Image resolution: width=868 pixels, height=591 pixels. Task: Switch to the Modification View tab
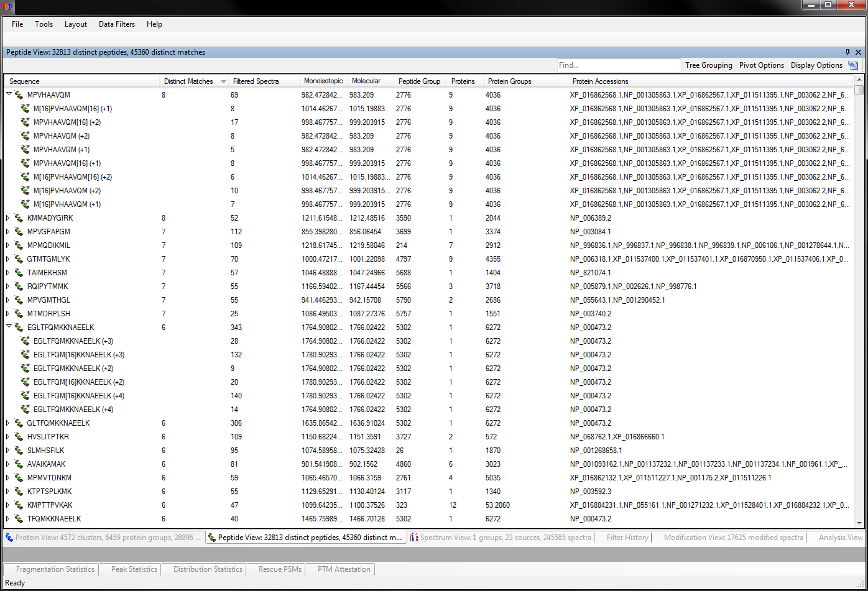pyautogui.click(x=733, y=538)
